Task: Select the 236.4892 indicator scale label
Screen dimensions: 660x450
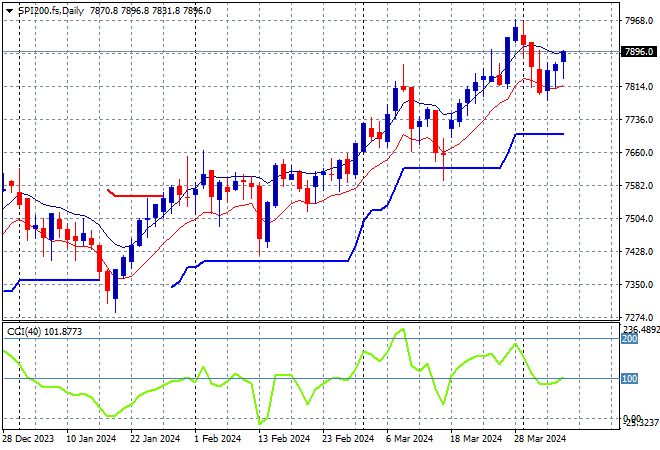Action: (641, 329)
